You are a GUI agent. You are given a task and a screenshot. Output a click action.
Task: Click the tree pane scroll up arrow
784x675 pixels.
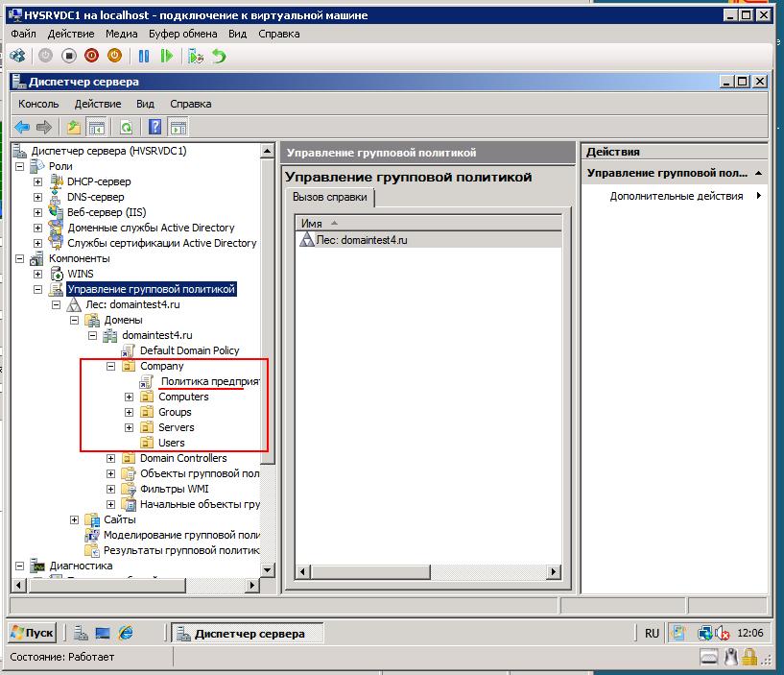click(267, 151)
